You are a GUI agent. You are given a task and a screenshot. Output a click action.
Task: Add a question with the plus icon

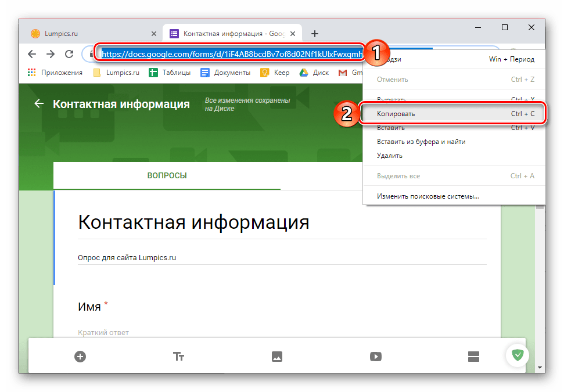click(80, 357)
